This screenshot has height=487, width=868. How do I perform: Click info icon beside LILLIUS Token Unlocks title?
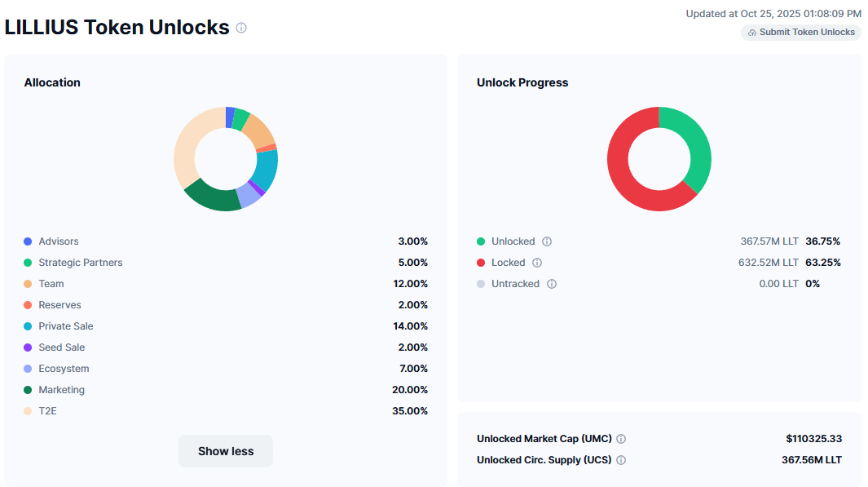click(x=241, y=28)
